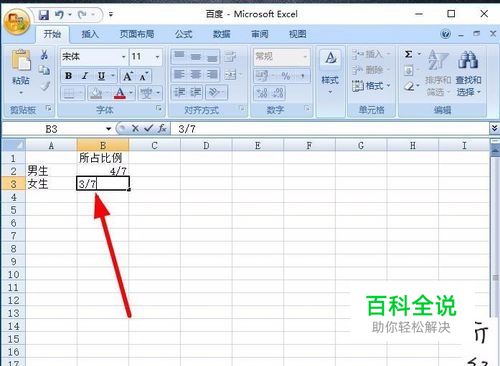Decrease decimal places button
Image resolution: width=500 pixels, height=366 pixels.
point(278,93)
